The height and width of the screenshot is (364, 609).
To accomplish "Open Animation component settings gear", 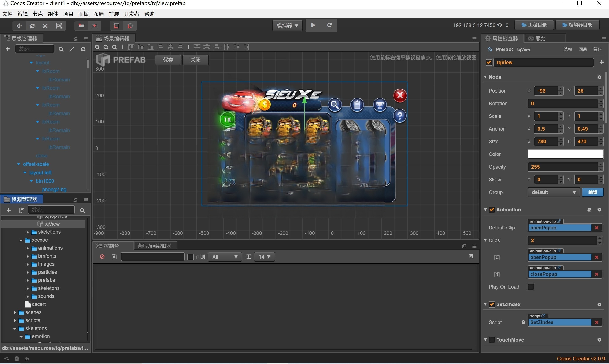I will tap(599, 210).
